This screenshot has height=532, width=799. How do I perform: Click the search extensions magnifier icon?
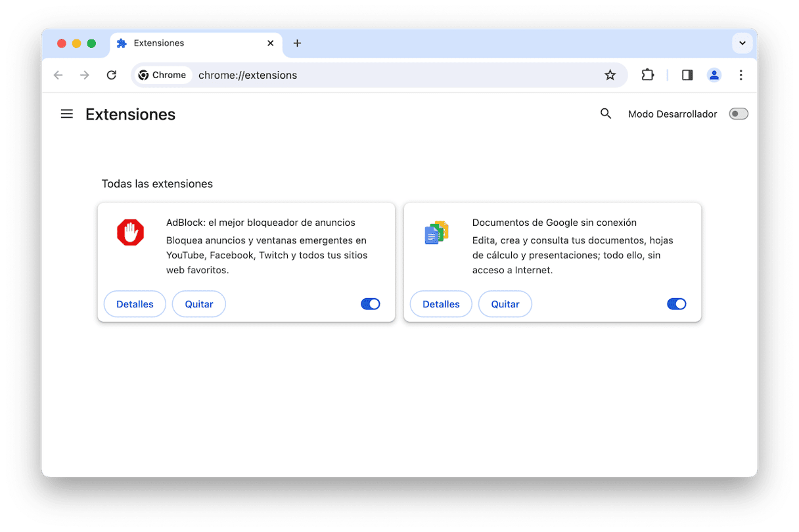tap(606, 114)
